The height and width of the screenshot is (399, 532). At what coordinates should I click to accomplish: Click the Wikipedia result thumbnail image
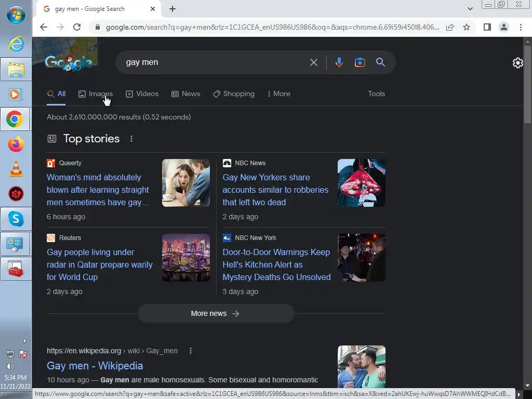point(362,367)
